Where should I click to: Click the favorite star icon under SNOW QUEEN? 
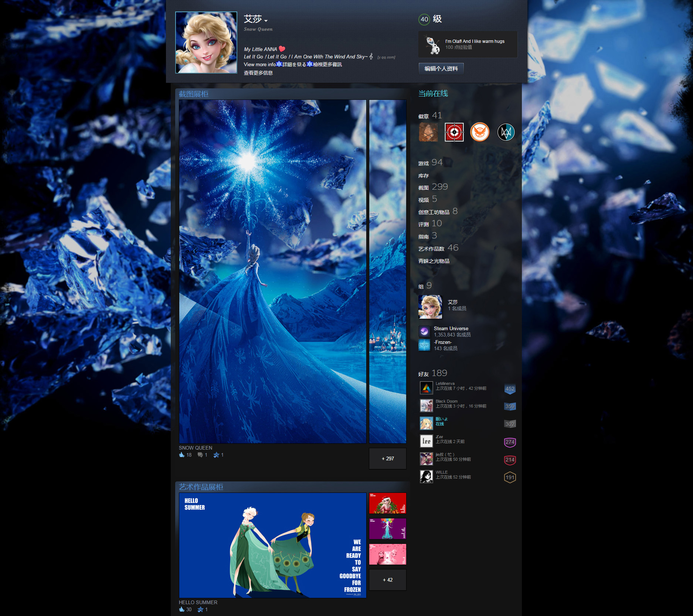(216, 455)
